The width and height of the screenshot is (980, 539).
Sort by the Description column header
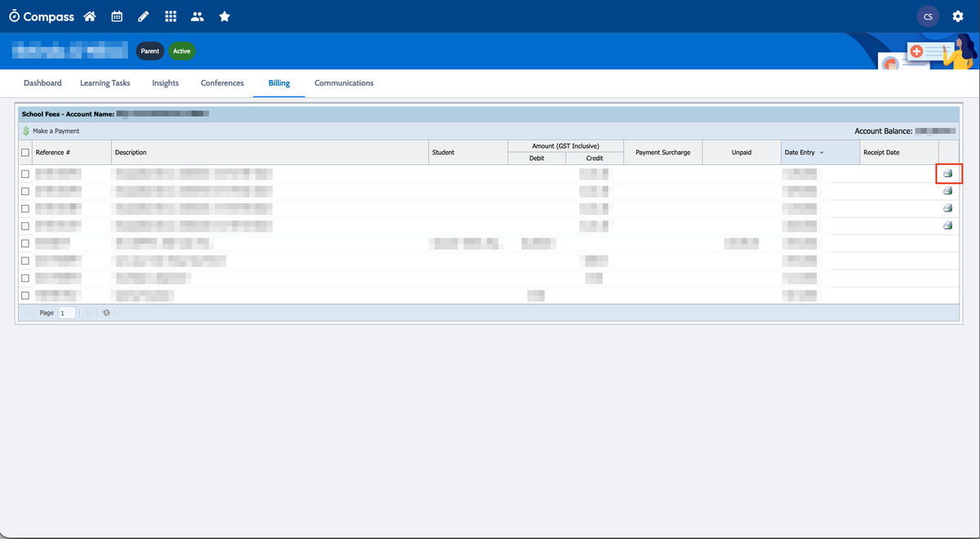(x=269, y=153)
